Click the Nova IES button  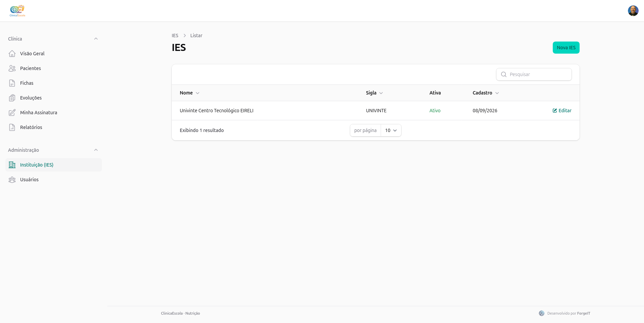point(566,48)
